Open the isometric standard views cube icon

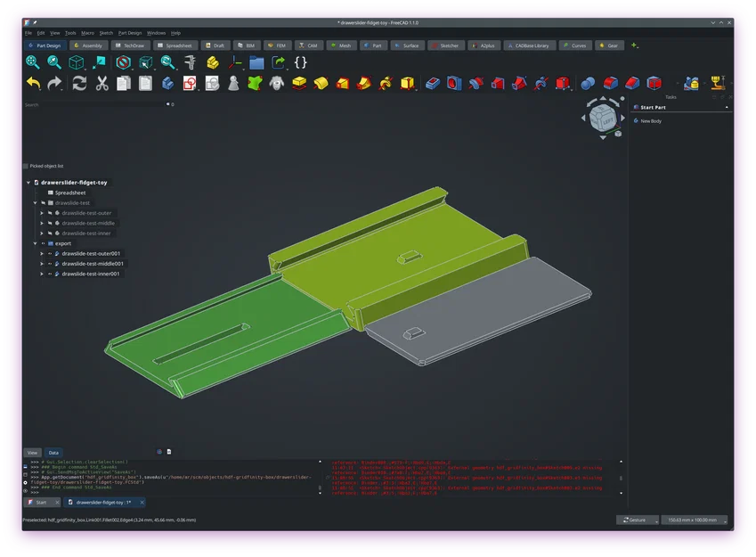[77, 62]
